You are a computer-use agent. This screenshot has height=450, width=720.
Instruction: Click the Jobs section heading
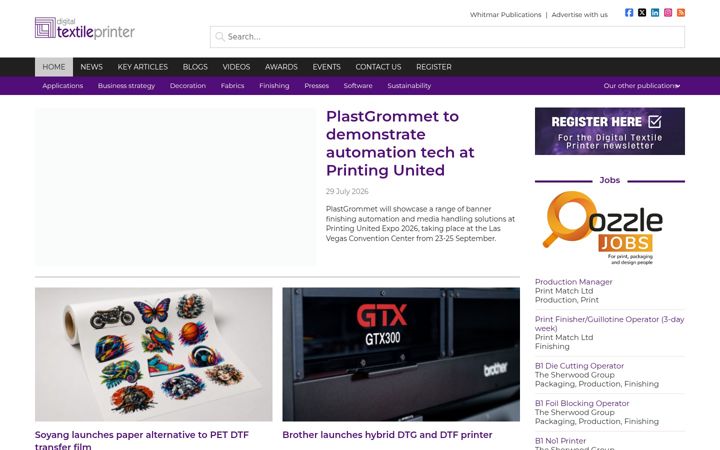(610, 180)
